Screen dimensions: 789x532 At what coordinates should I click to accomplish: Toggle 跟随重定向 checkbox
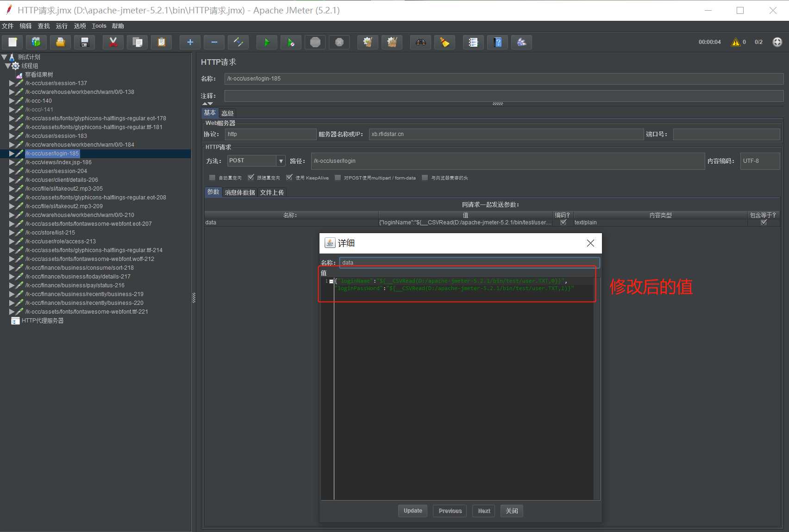click(251, 178)
